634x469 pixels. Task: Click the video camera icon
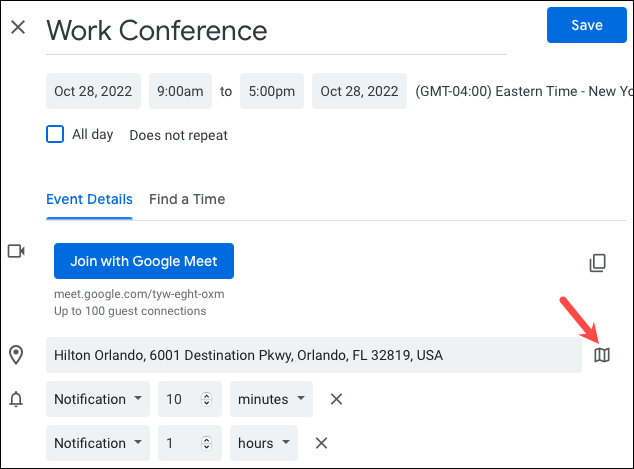(x=16, y=251)
